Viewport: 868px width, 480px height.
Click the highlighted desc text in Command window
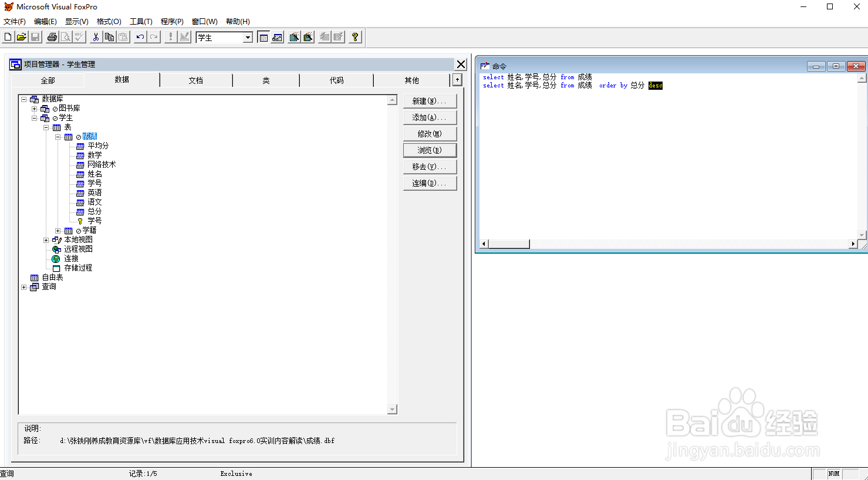pyautogui.click(x=655, y=86)
